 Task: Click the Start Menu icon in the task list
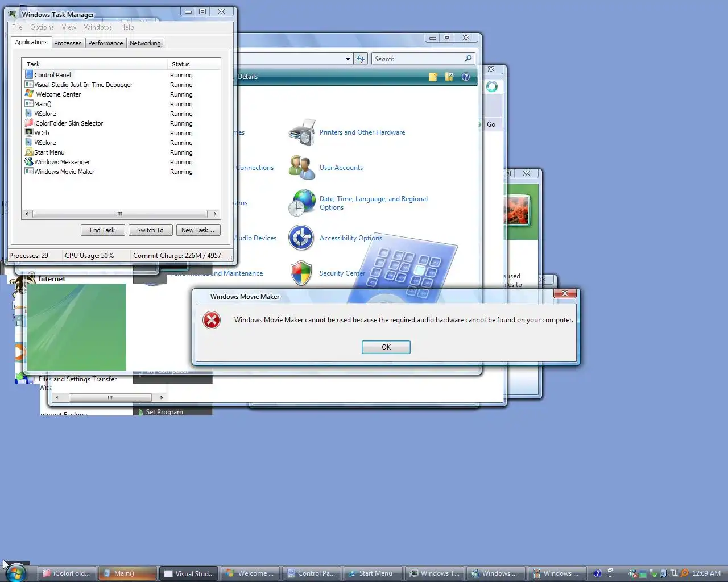tap(29, 152)
